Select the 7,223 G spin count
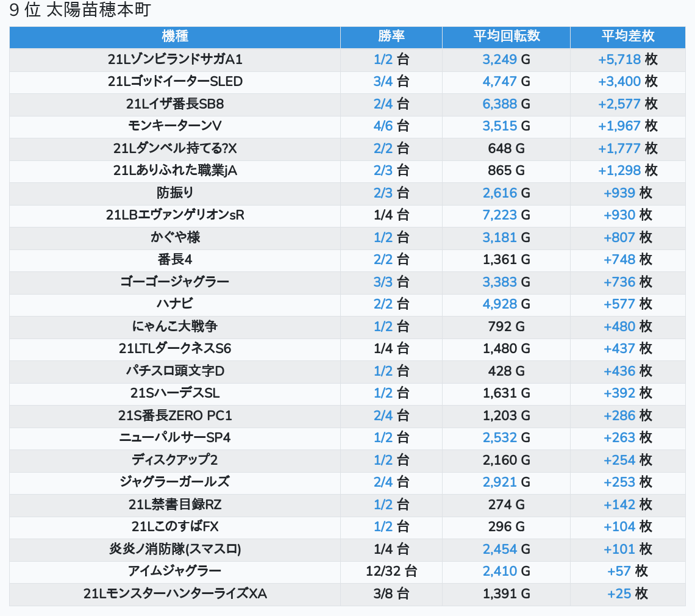Image resolution: width=695 pixels, height=616 pixels. pyautogui.click(x=506, y=215)
